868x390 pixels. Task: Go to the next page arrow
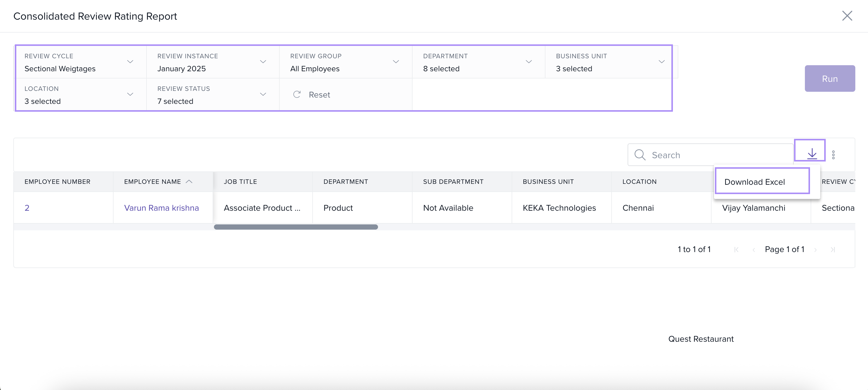pos(815,250)
